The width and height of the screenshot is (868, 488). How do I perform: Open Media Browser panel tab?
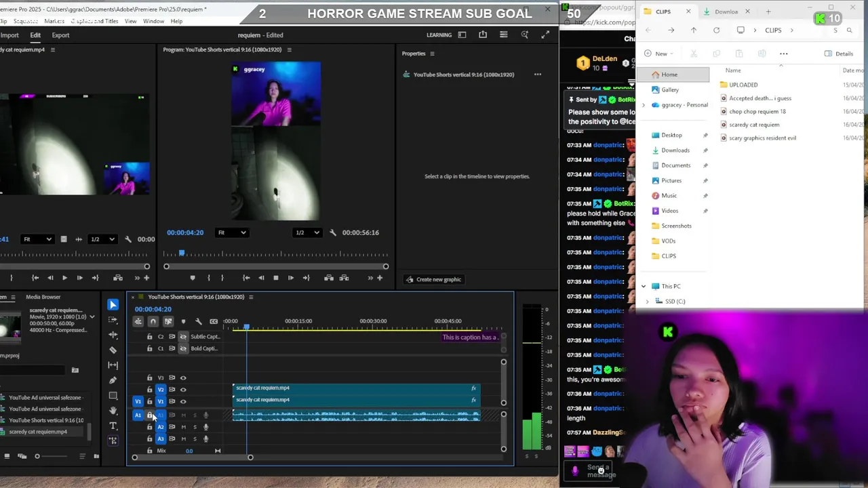pyautogui.click(x=43, y=297)
